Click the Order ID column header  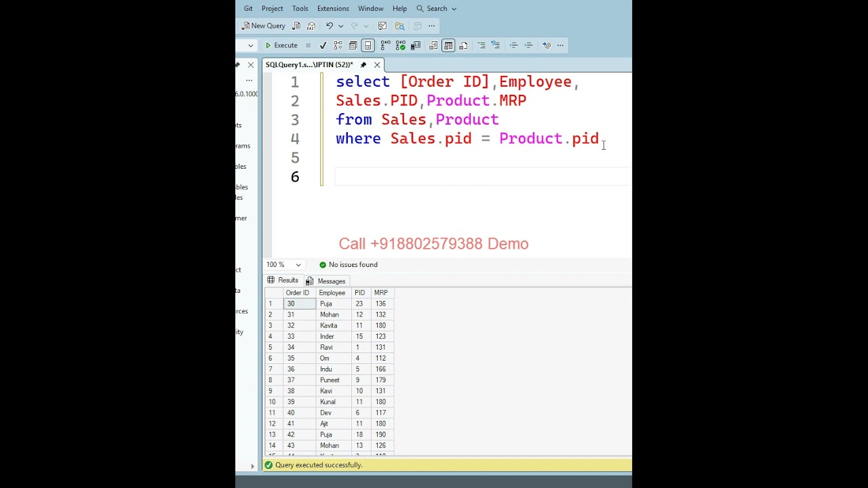point(299,293)
